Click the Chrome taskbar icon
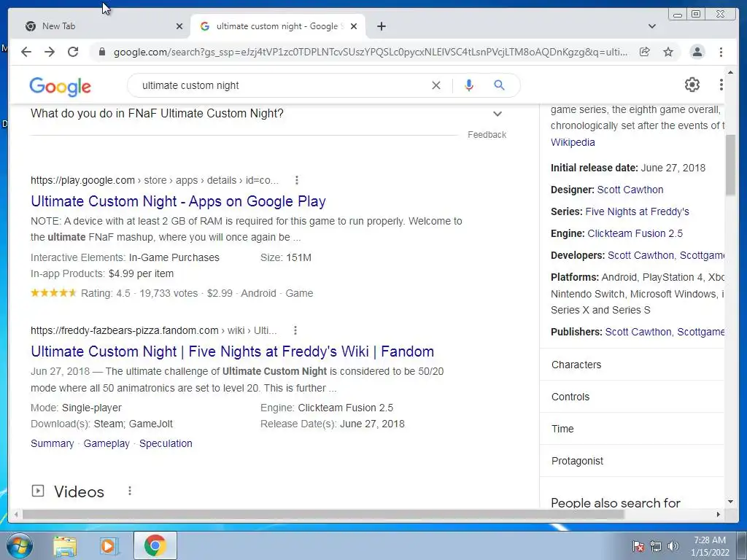The height and width of the screenshot is (560, 747). coord(155,545)
